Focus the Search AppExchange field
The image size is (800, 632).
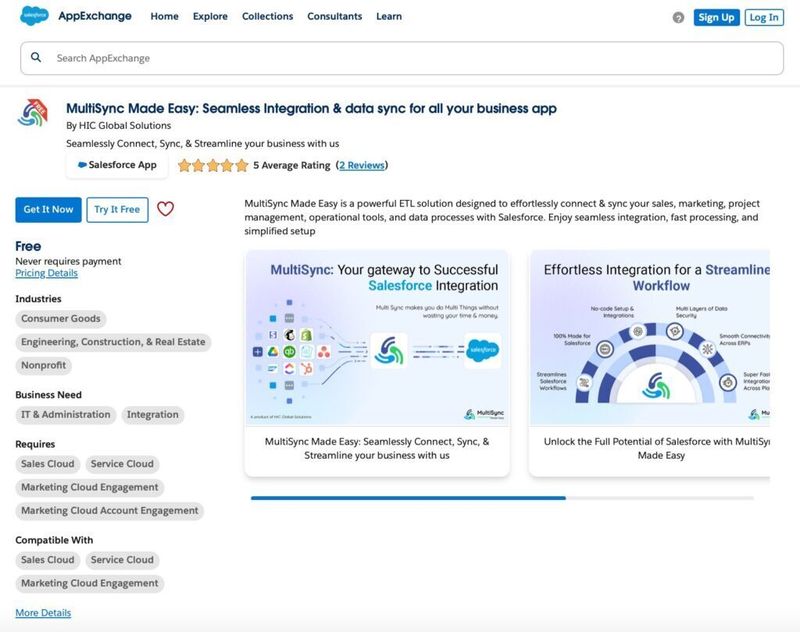click(402, 58)
